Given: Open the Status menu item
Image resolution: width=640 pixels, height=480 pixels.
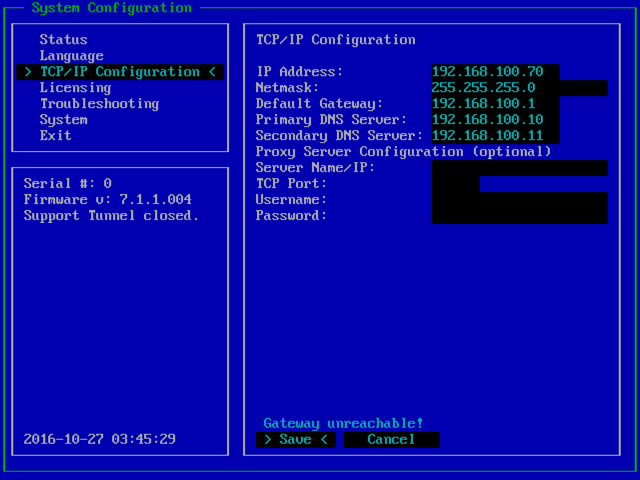Looking at the screenshot, I should [63, 40].
